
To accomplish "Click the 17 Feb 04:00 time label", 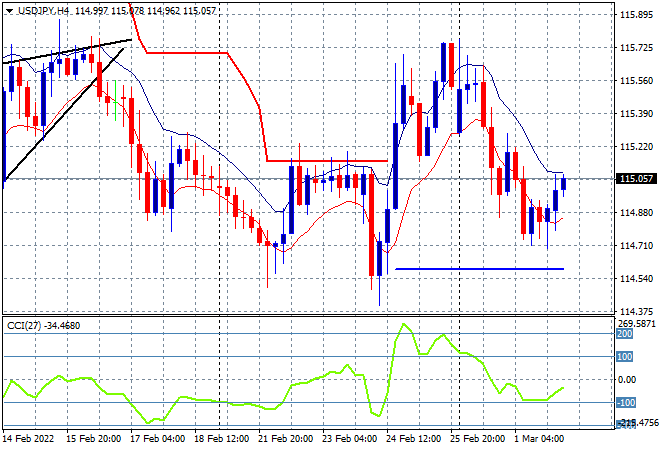I will click(x=157, y=439).
